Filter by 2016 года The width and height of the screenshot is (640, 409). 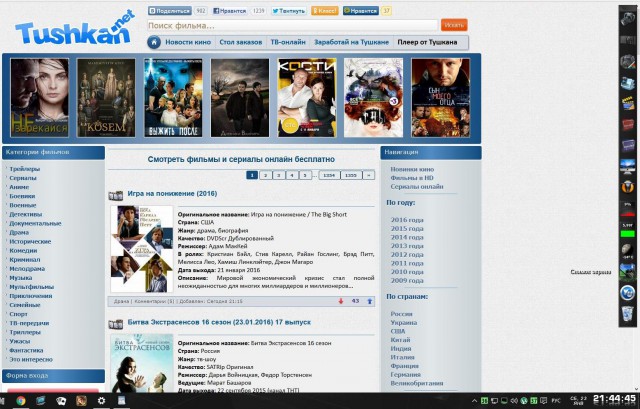coord(407,220)
